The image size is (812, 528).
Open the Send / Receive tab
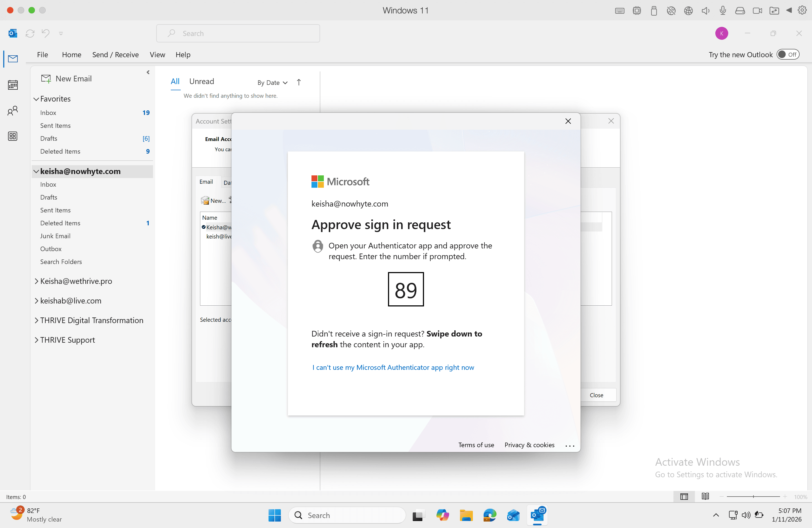pos(115,55)
